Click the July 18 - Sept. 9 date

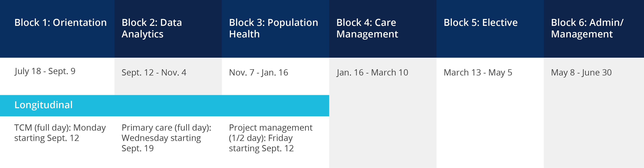(x=45, y=71)
